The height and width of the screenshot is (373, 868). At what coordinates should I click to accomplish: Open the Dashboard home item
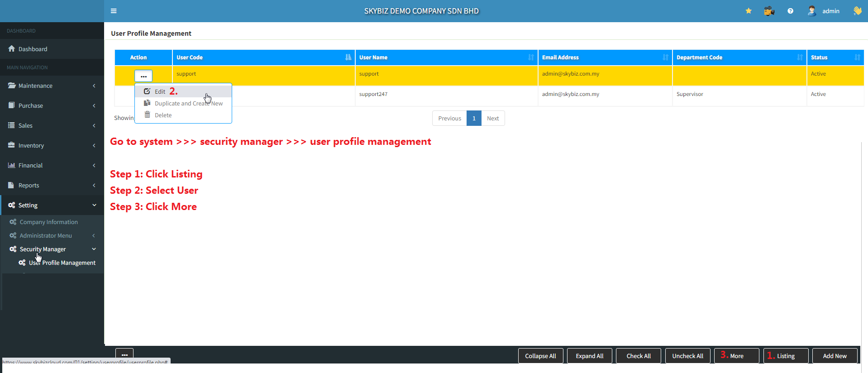click(x=33, y=49)
